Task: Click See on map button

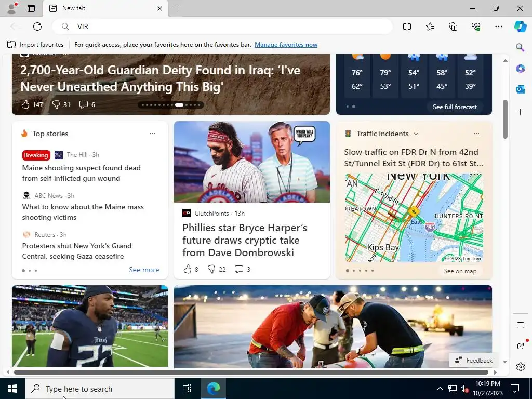Action: (x=460, y=271)
